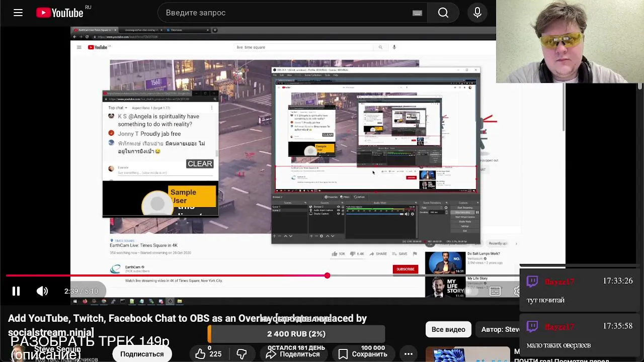In the video, click the browser reload icon
The image size is (644, 362).
pyautogui.click(x=87, y=37)
